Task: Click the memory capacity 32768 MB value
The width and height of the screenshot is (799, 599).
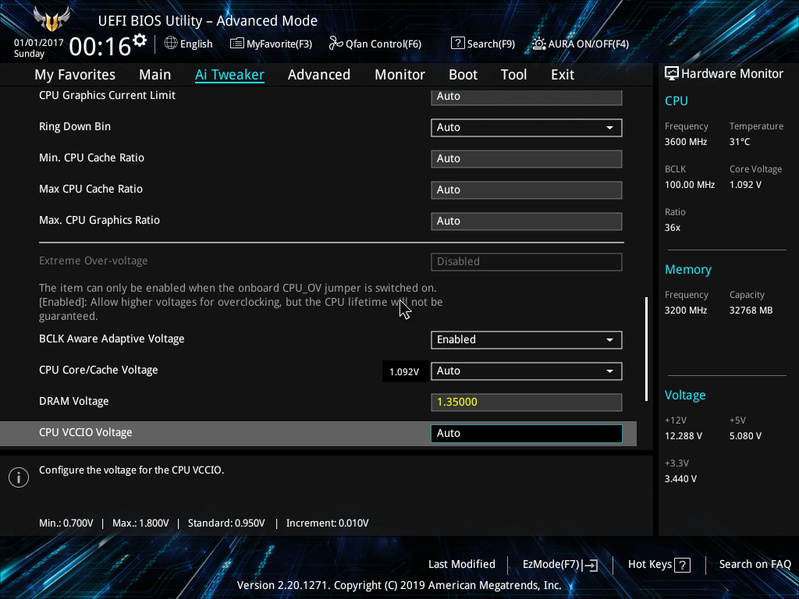Action: pos(751,310)
